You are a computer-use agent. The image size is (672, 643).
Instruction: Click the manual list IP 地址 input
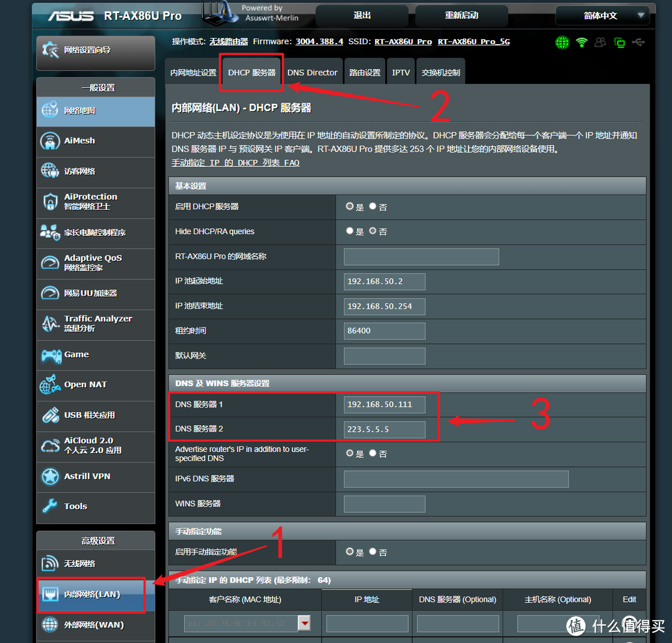pyautogui.click(x=367, y=624)
